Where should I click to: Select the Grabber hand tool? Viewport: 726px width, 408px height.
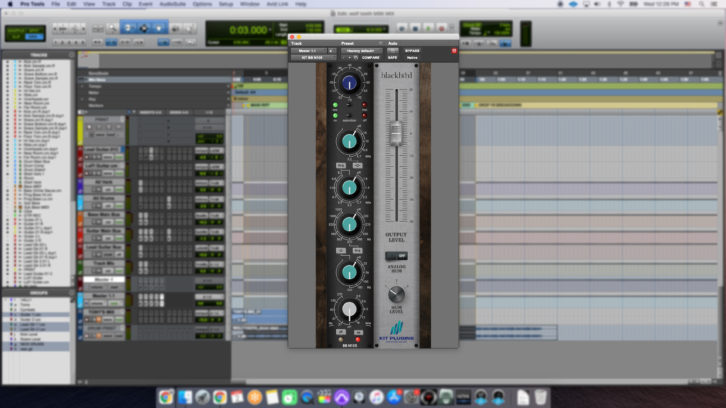point(159,28)
